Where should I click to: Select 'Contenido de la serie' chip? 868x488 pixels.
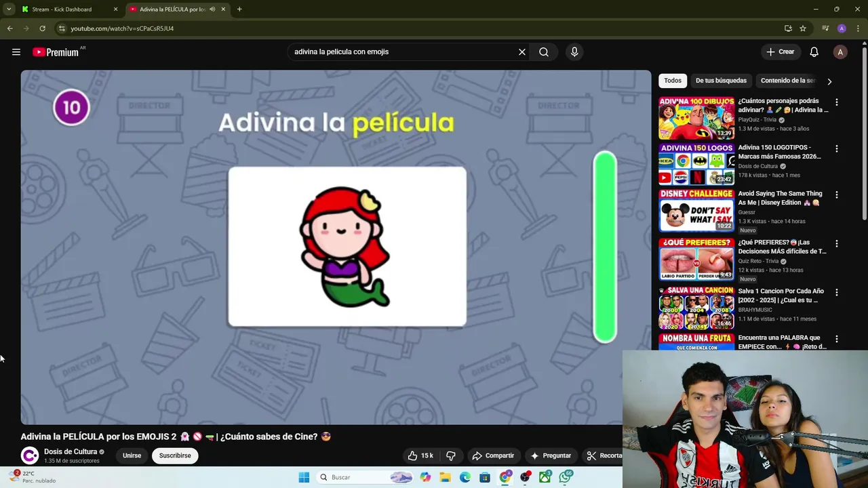(788, 81)
